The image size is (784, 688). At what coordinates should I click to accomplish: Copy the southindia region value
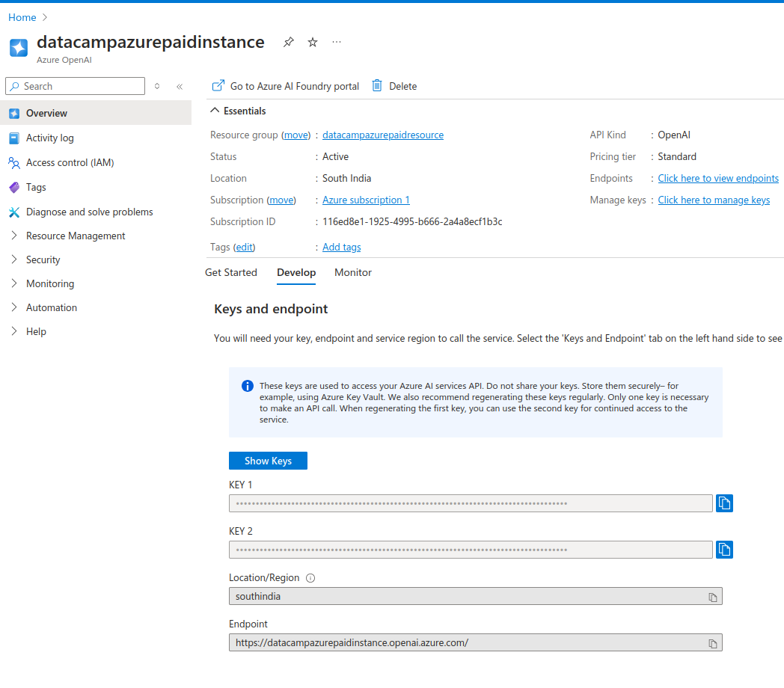pos(713,597)
